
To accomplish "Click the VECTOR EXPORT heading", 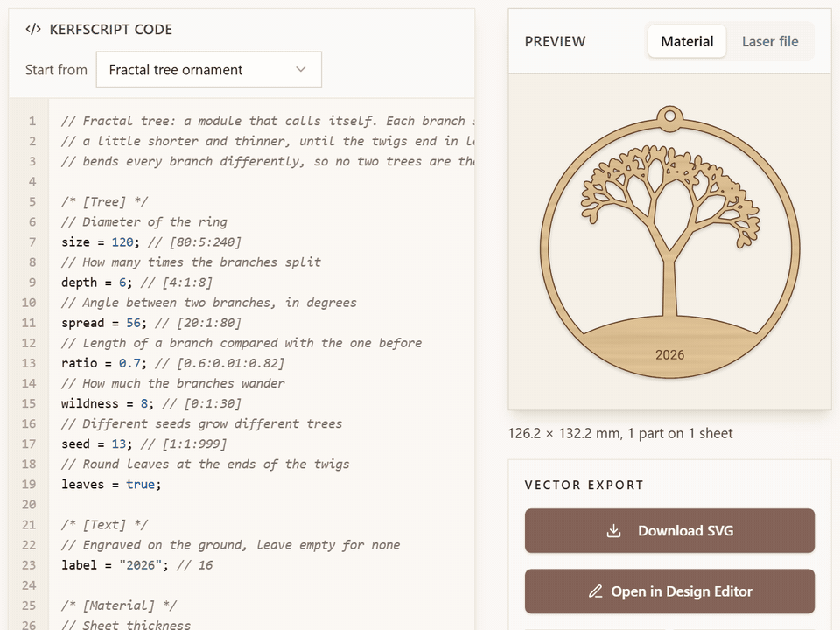I will tap(584, 485).
